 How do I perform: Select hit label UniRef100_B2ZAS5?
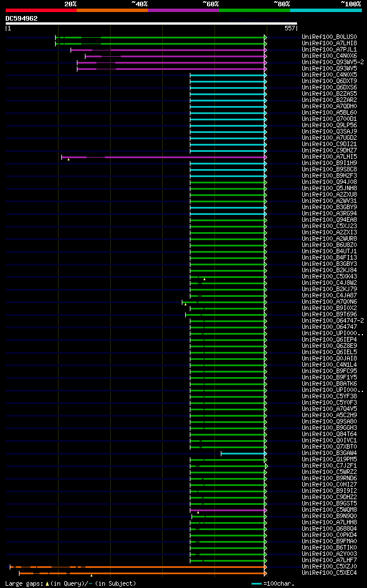pos(330,94)
